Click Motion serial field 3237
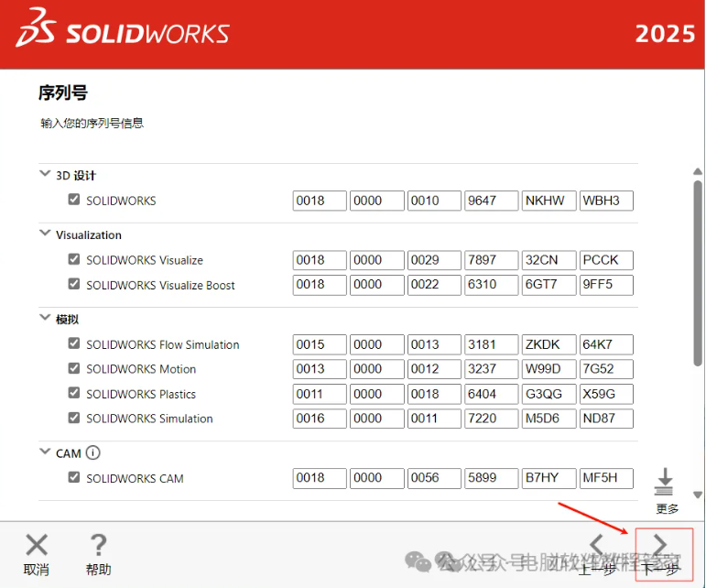The height and width of the screenshot is (588, 706). click(x=491, y=369)
